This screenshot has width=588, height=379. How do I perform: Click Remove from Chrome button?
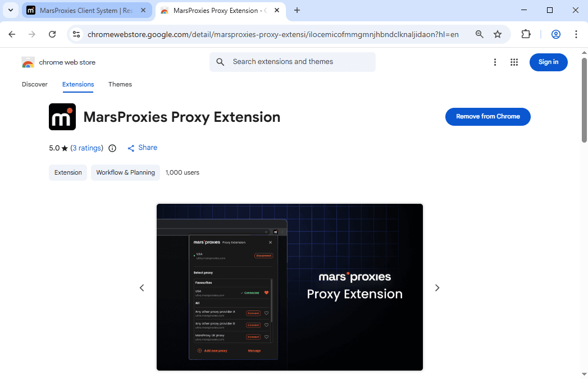pyautogui.click(x=487, y=117)
